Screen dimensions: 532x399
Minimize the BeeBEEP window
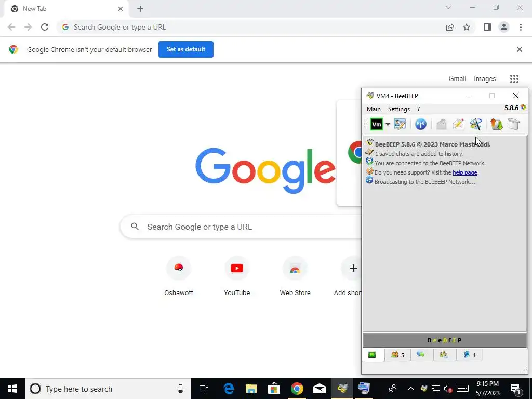(469, 96)
